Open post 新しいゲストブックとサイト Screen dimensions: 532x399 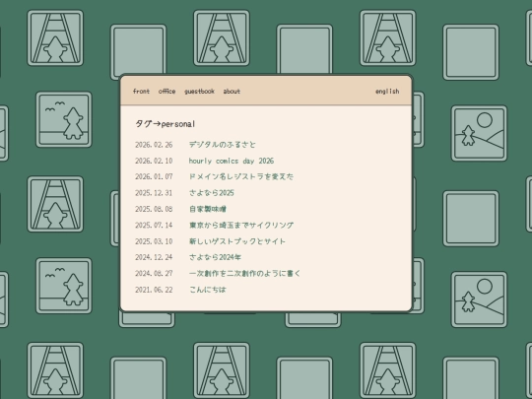(x=237, y=241)
